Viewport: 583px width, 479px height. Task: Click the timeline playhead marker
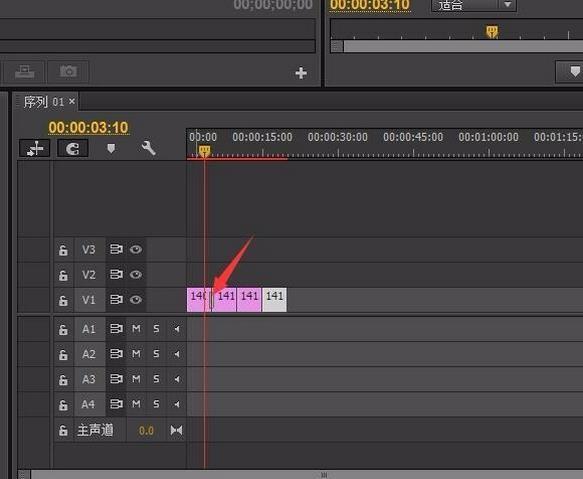pos(204,151)
